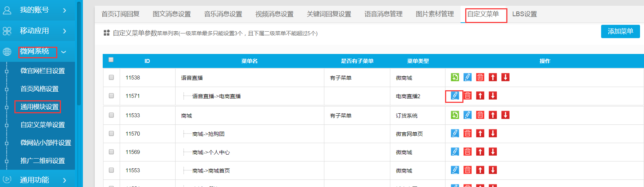The width and height of the screenshot is (644, 187).
Task: Move row 11570 down
Action: (493, 133)
